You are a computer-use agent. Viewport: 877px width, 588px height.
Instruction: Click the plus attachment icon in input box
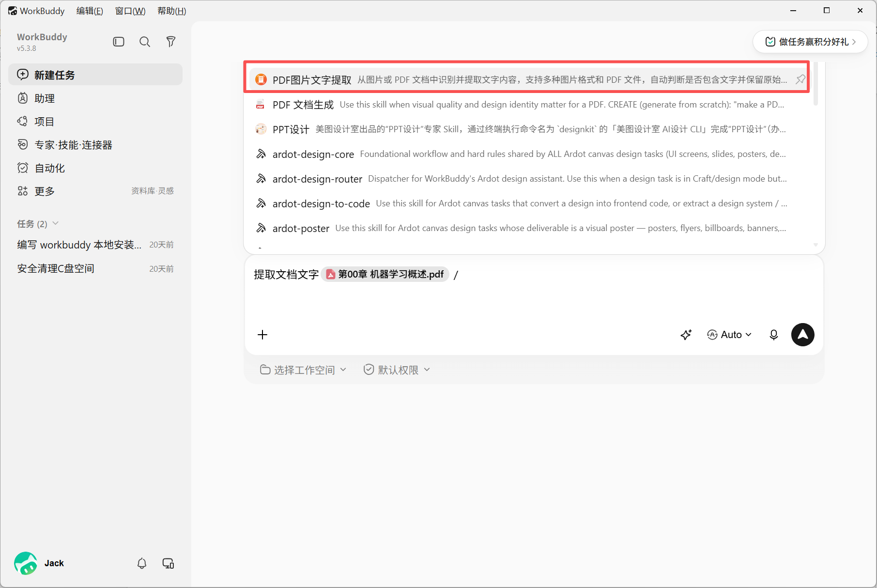262,335
